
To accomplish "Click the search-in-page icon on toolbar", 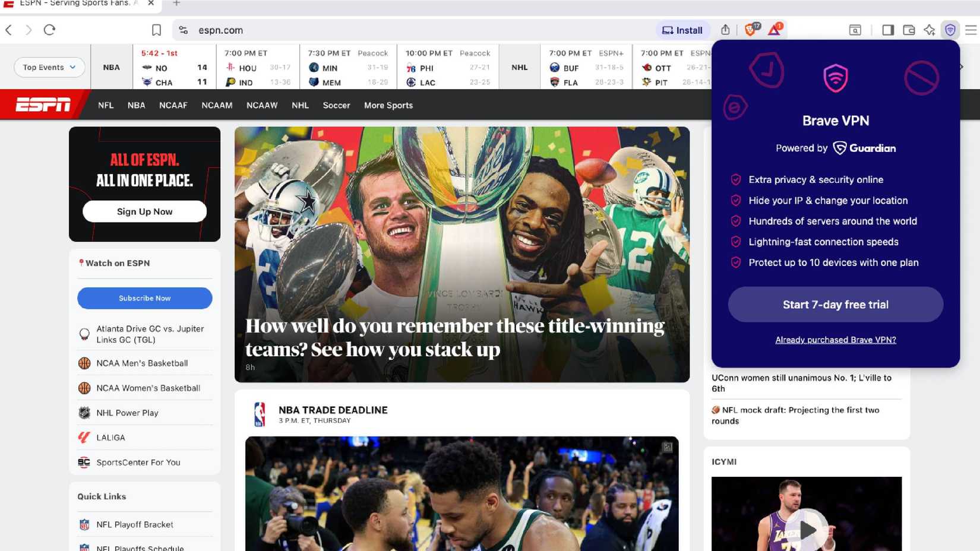I will point(855,30).
